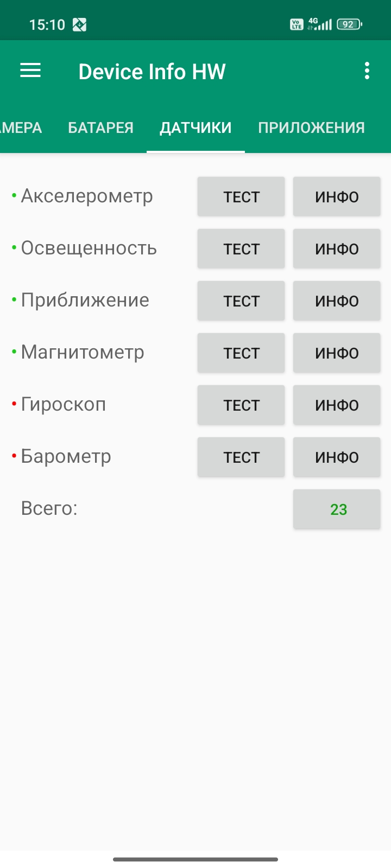Open ИНФО for Гироскоп

[337, 405]
